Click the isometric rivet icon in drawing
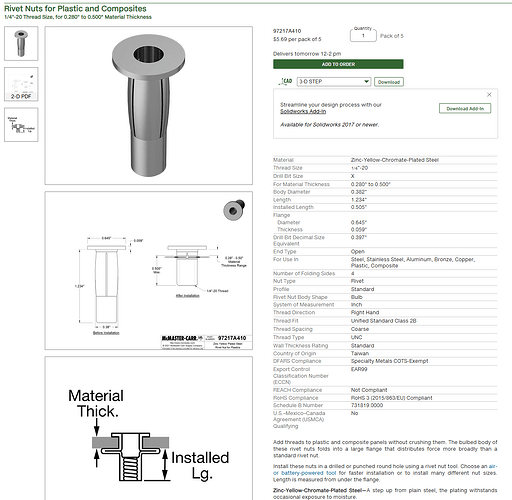The image size is (512, 500). [x=234, y=210]
